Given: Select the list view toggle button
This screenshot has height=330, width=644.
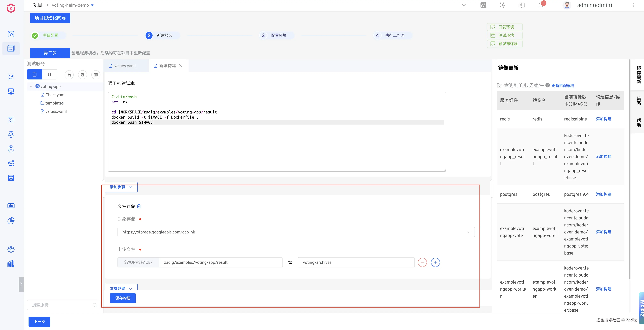Looking at the screenshot, I should [34, 75].
